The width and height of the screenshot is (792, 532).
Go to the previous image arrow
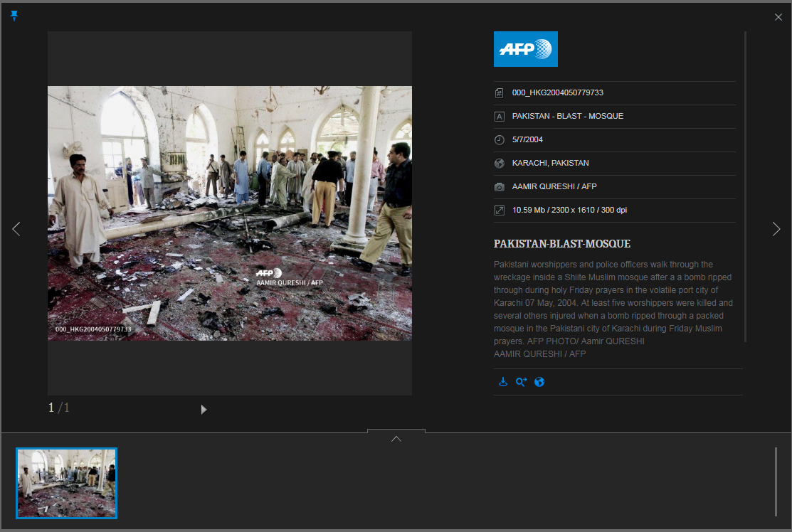coord(16,229)
